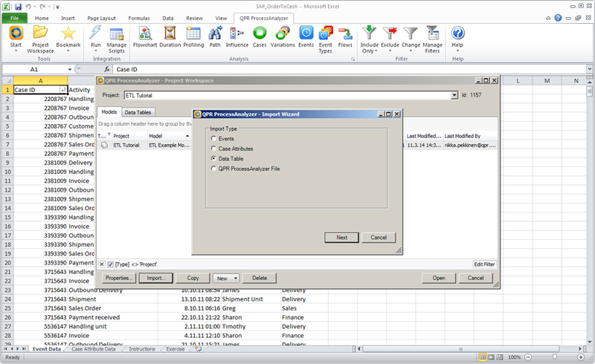595x364 pixels.
Task: Select the Events import type
Action: click(213, 138)
